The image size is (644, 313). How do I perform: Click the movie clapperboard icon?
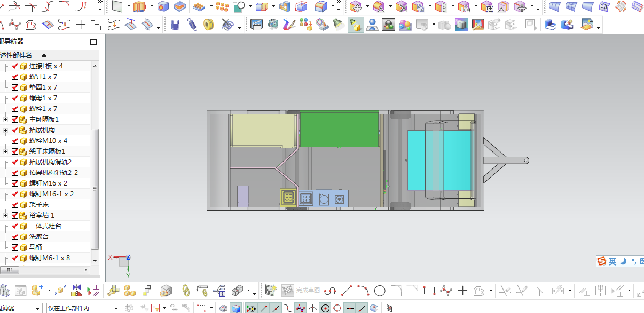pyautogui.click(x=257, y=25)
